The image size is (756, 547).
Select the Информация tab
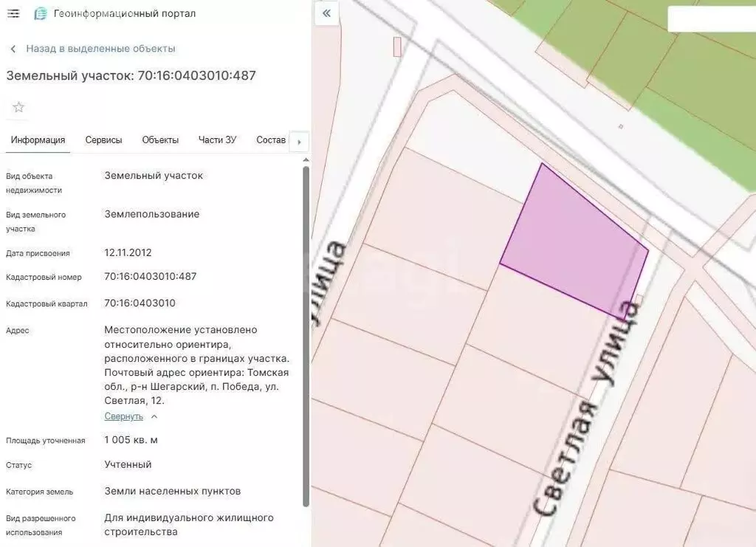[x=38, y=140]
